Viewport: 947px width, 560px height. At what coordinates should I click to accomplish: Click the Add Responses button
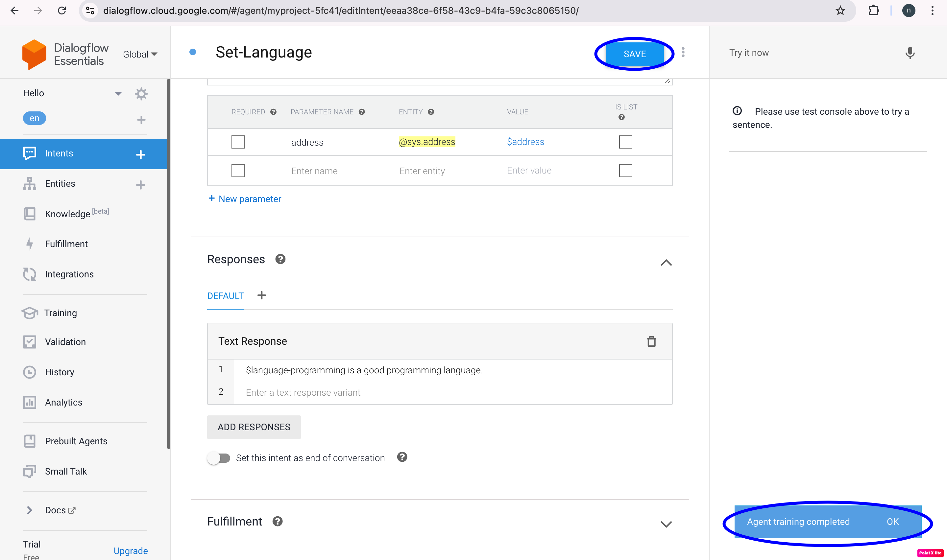(254, 427)
